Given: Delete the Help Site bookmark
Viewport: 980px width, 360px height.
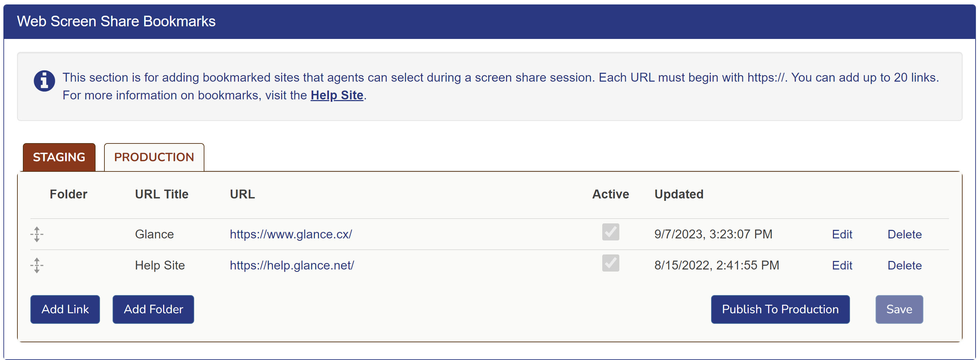Looking at the screenshot, I should [x=904, y=265].
